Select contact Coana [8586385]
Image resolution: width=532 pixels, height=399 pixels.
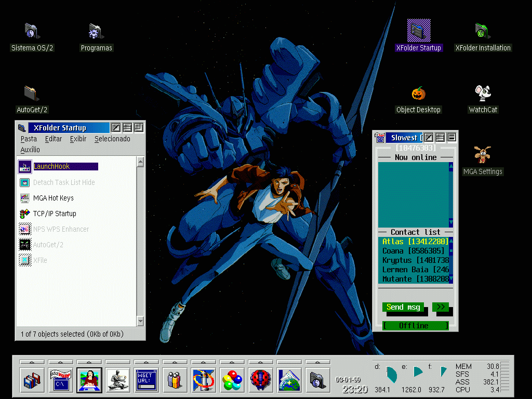[413, 251]
